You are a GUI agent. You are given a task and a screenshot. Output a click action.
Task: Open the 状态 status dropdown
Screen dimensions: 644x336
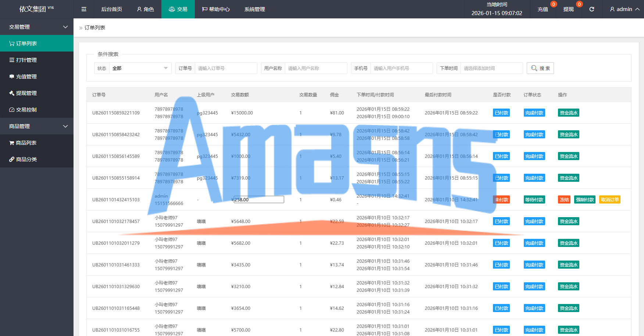[x=140, y=68]
